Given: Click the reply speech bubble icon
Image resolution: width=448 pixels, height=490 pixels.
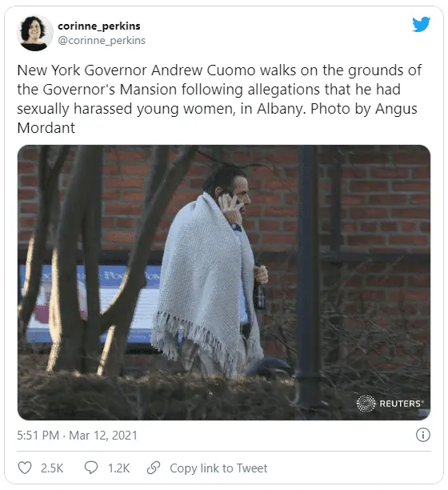Looking at the screenshot, I should 91,468.
